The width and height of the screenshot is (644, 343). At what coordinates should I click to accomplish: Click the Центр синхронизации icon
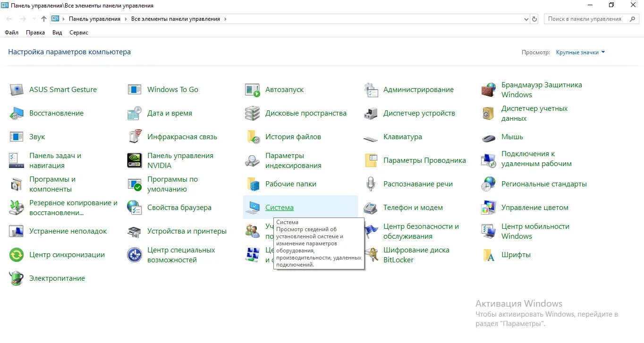click(x=17, y=255)
